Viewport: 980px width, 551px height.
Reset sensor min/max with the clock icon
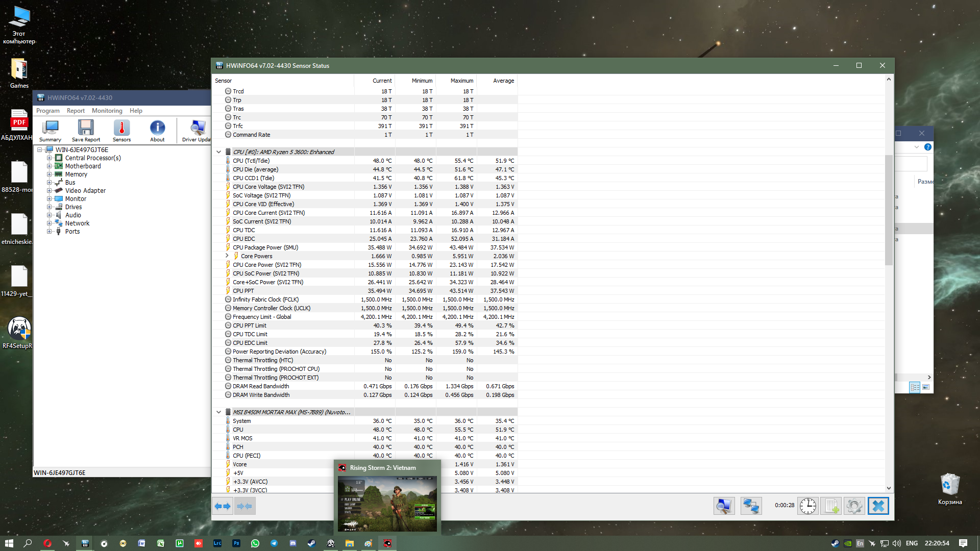807,506
